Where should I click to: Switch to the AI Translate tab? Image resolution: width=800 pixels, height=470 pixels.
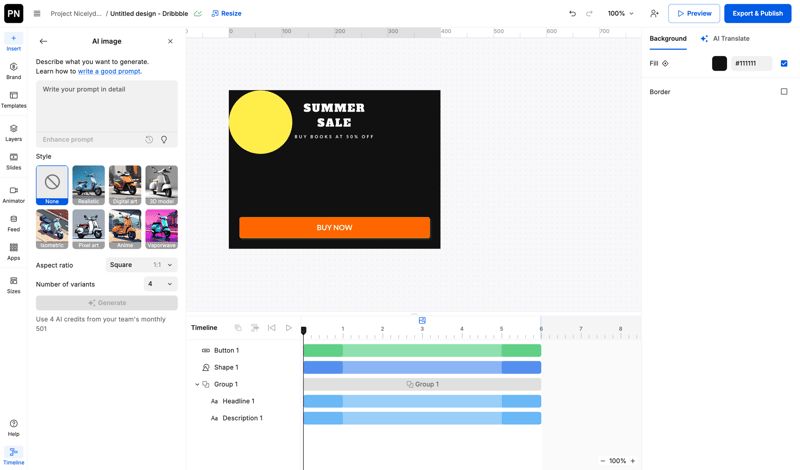tap(725, 39)
